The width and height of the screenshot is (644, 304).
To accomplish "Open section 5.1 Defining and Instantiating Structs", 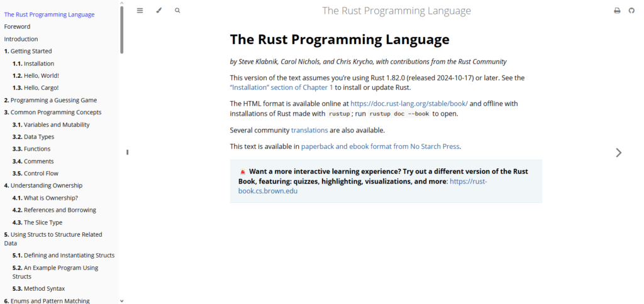I will (64, 255).
